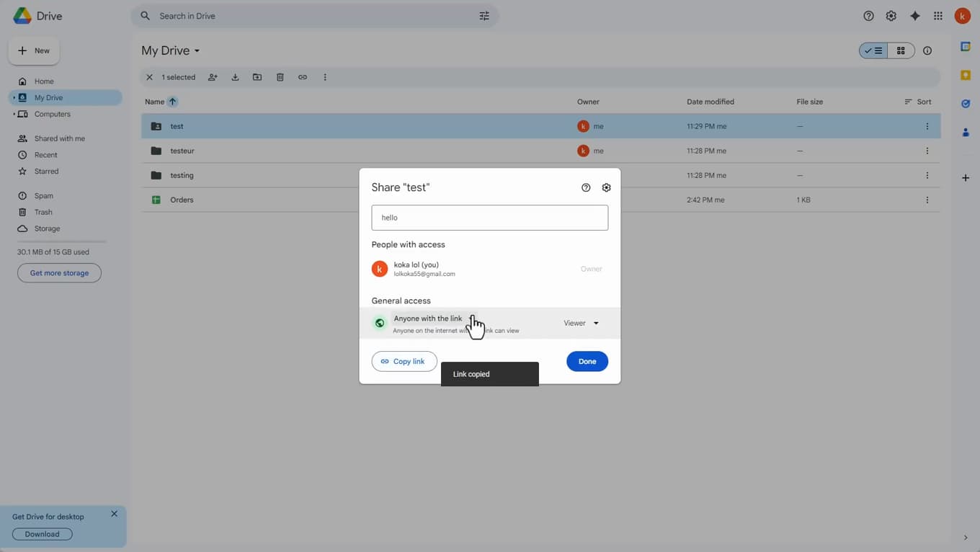Open search filter options in search bar
Image resolution: width=980 pixels, height=552 pixels.
click(x=484, y=16)
